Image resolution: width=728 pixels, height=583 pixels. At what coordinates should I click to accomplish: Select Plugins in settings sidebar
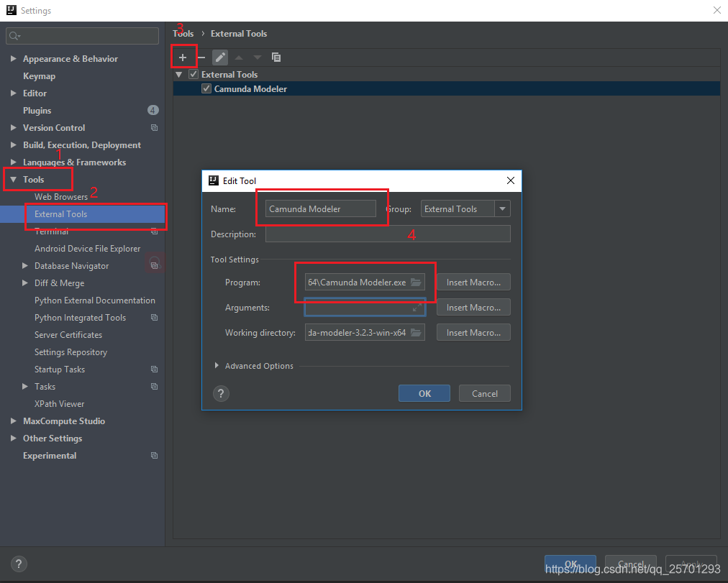(37, 111)
